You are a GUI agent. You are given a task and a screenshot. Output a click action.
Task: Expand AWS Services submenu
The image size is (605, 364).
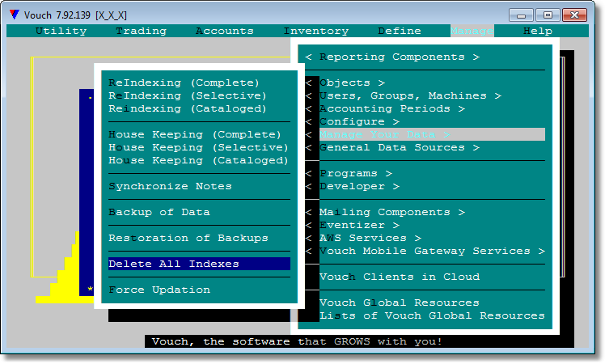click(x=363, y=238)
